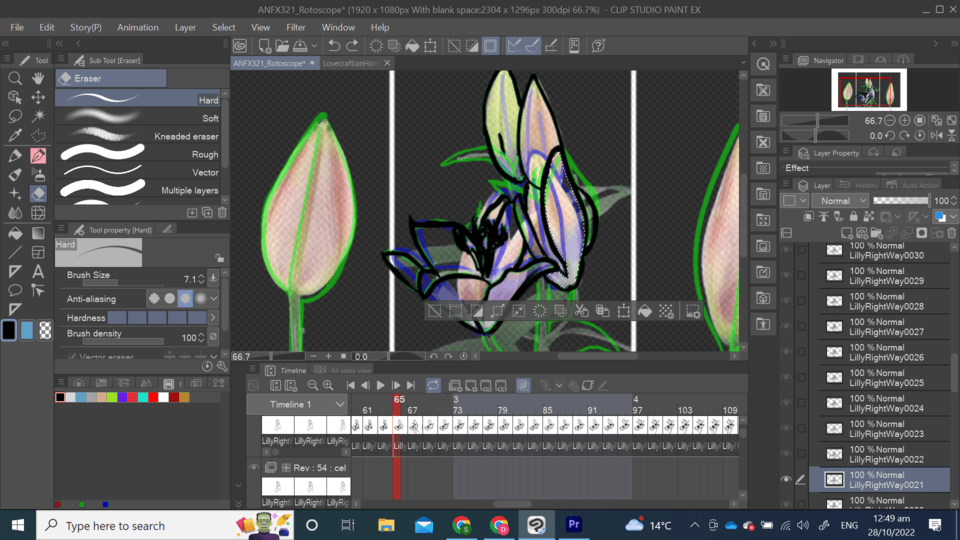Select the Balloon tool
Screen dimensions: 960x540
[x=15, y=290]
